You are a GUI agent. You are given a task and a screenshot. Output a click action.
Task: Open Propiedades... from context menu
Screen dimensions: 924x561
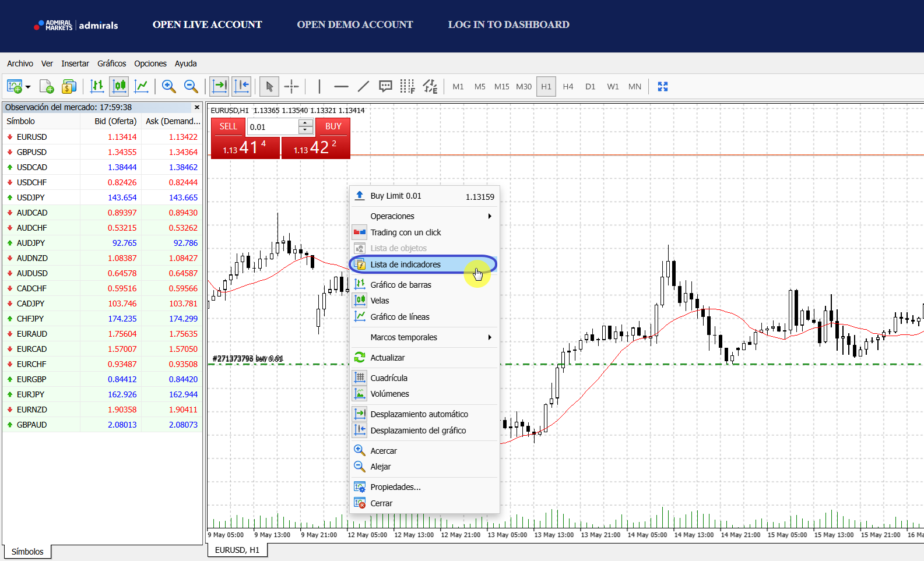click(x=424, y=487)
